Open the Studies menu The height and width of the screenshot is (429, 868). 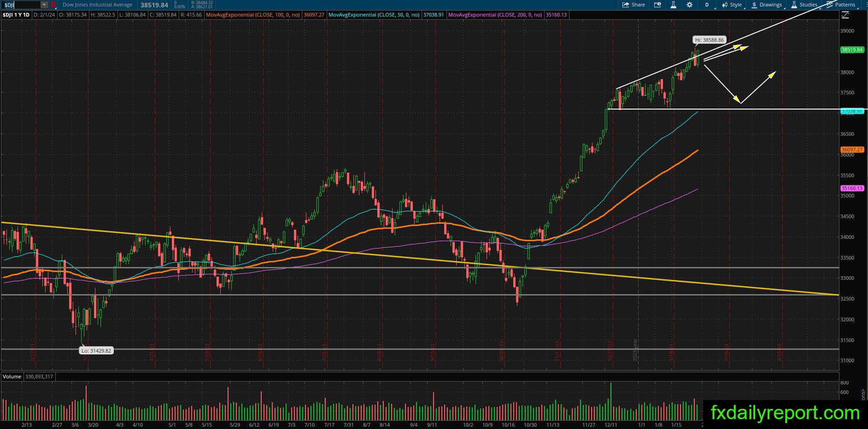[804, 5]
